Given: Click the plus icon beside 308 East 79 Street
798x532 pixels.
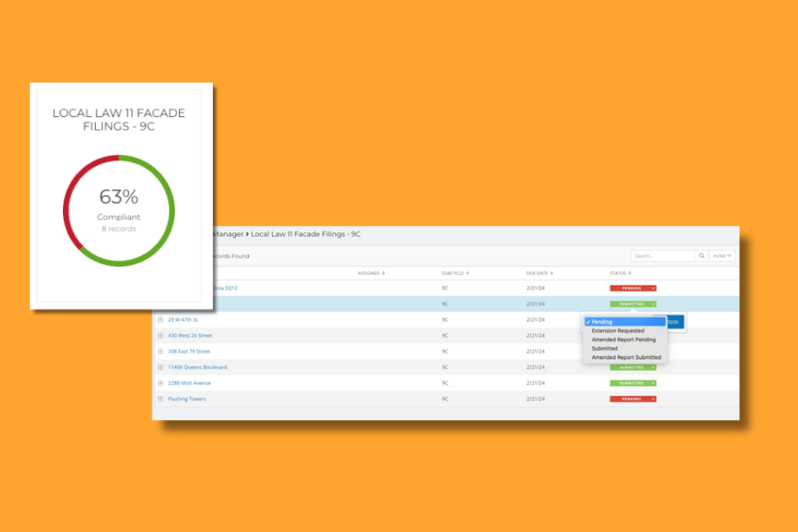Looking at the screenshot, I should (160, 351).
